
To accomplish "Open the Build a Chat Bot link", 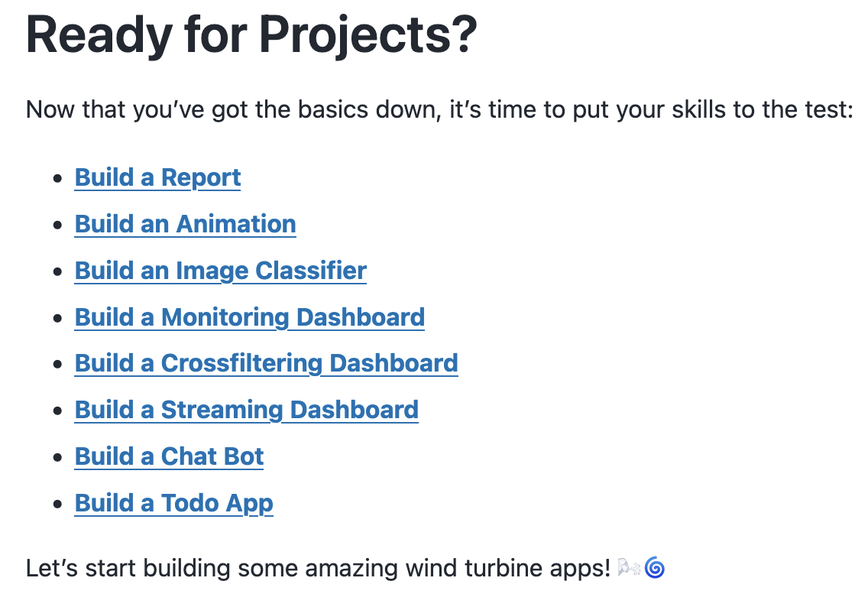I will (x=169, y=456).
